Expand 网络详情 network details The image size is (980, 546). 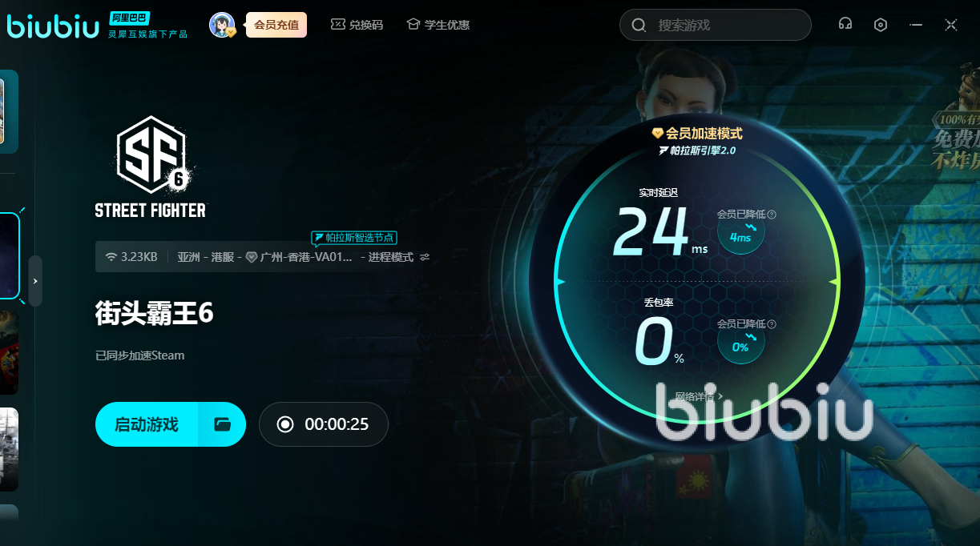click(699, 395)
